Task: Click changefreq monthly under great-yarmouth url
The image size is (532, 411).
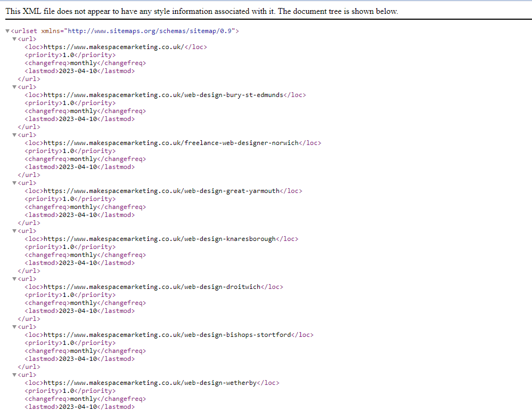Action: 85,207
